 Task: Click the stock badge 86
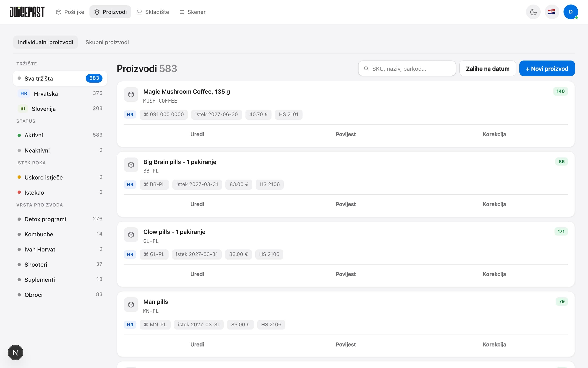point(561,162)
